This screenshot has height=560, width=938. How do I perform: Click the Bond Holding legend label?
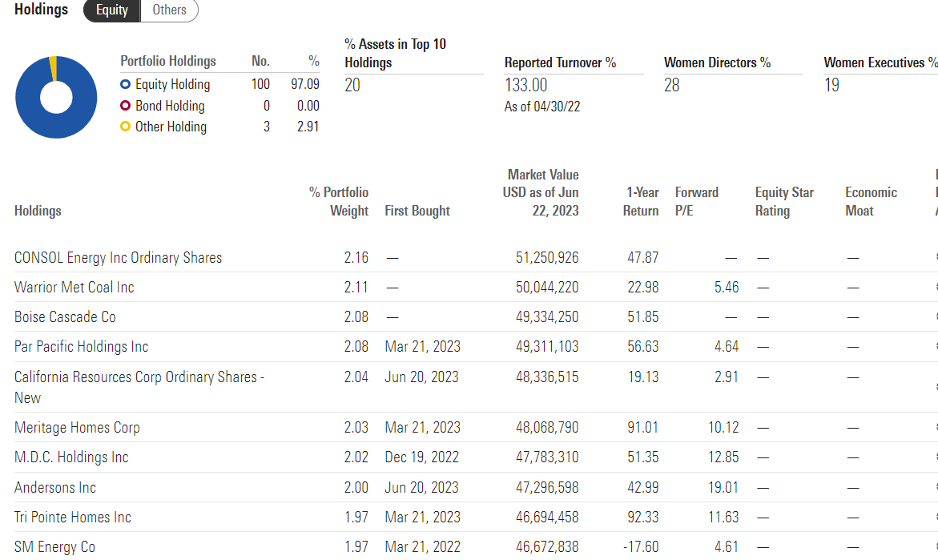[170, 106]
